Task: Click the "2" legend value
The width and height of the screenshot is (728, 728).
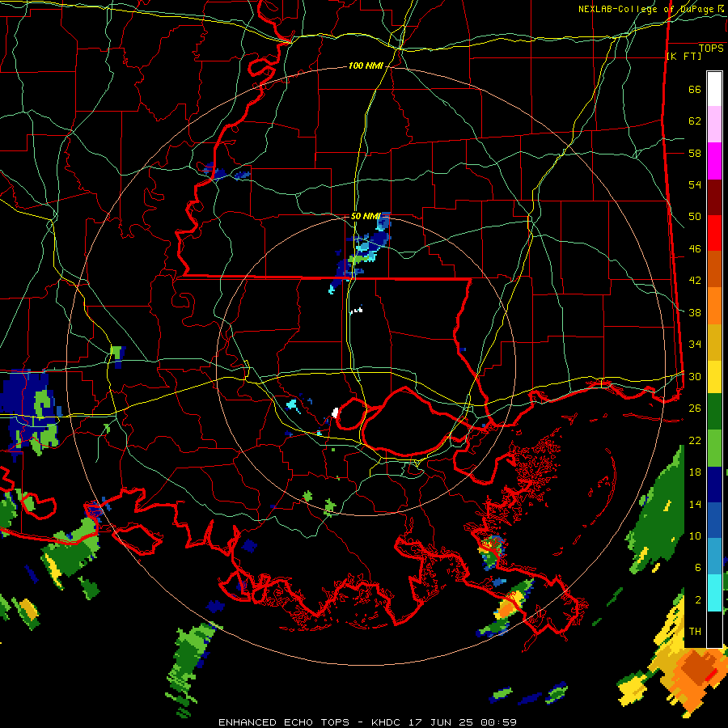Action: click(x=697, y=600)
